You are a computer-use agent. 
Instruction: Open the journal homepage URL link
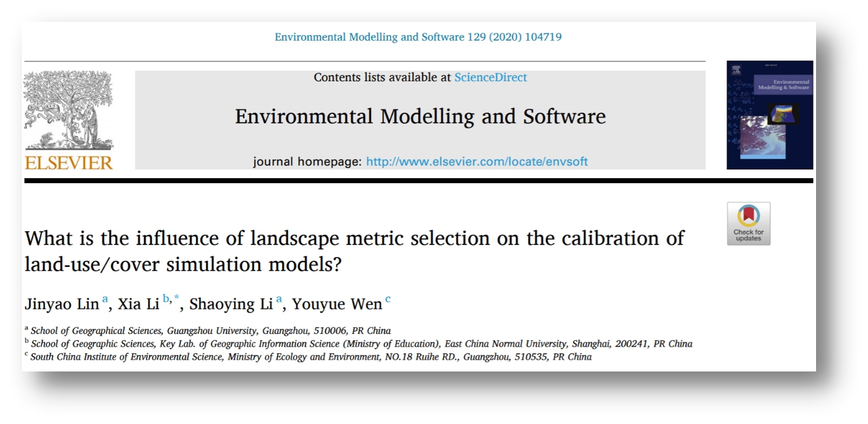pos(477,161)
